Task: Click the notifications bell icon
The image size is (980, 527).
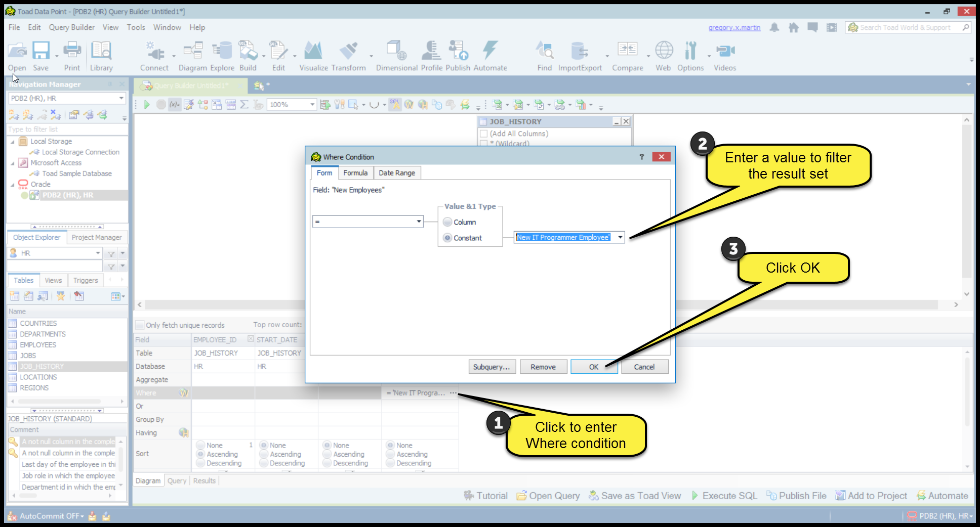Action: (x=774, y=27)
